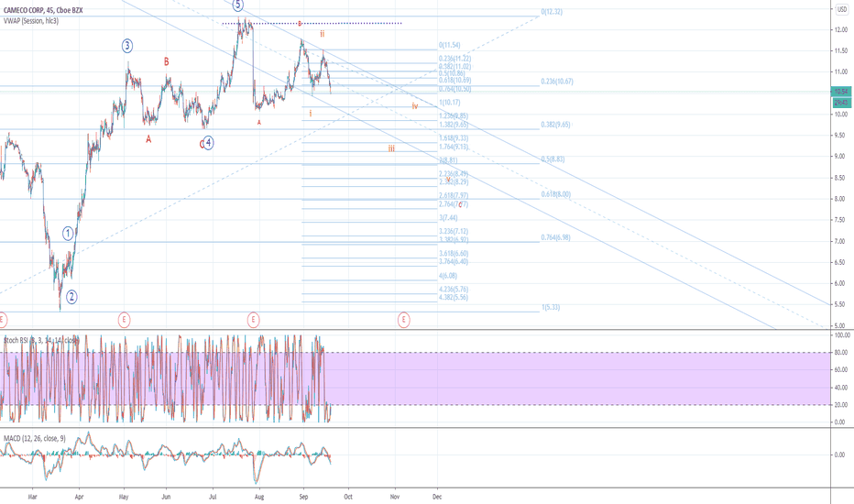This screenshot has height=504, width=854.
Task: Open the earnings marker E near August
Action: pyautogui.click(x=253, y=319)
